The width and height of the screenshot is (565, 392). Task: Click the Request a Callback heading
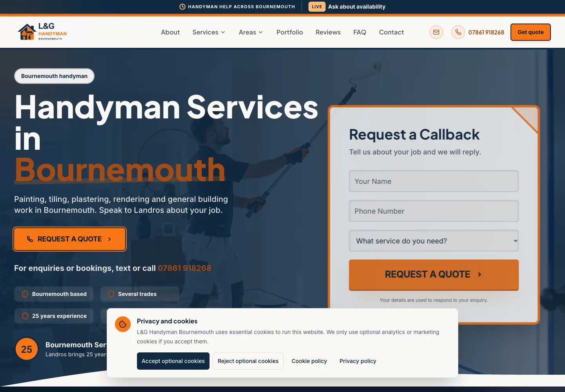[x=414, y=134]
